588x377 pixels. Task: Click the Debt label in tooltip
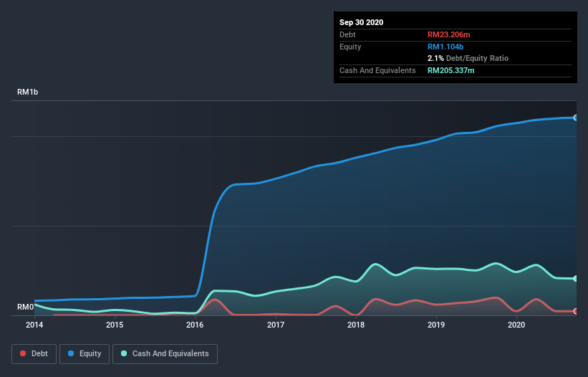tap(347, 34)
